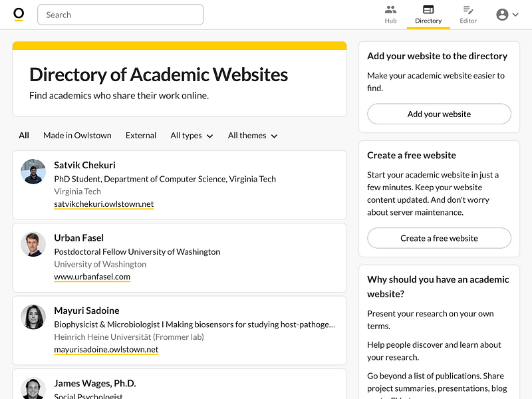Click James Wages' profile photo
The height and width of the screenshot is (399, 532).
tap(33, 388)
